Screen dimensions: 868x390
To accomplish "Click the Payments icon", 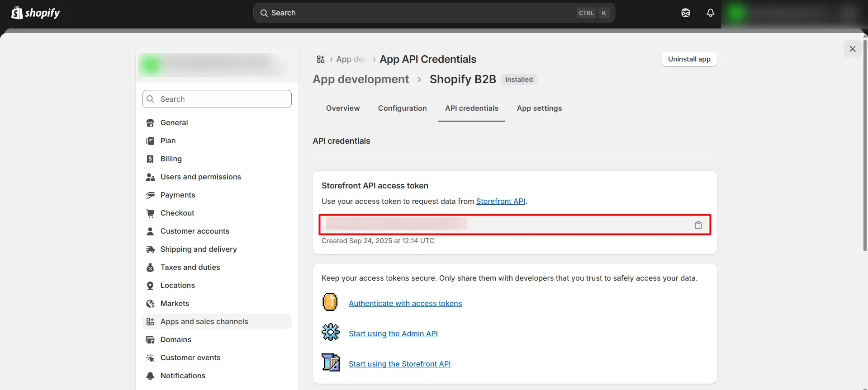I will point(150,195).
